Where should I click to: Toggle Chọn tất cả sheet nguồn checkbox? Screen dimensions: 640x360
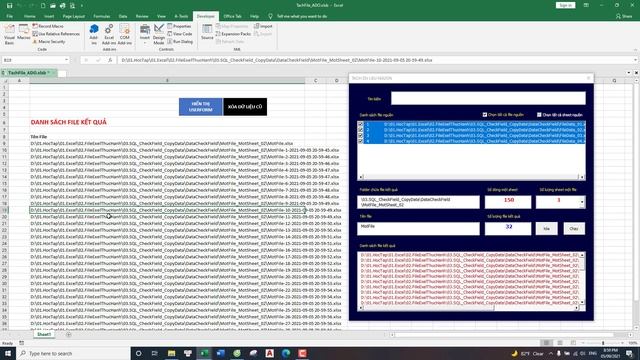pyautogui.click(x=539, y=115)
